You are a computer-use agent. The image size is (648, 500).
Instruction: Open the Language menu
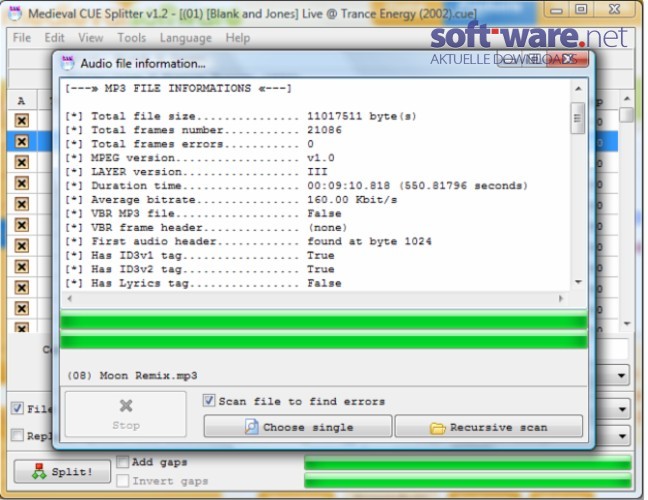pos(186,38)
